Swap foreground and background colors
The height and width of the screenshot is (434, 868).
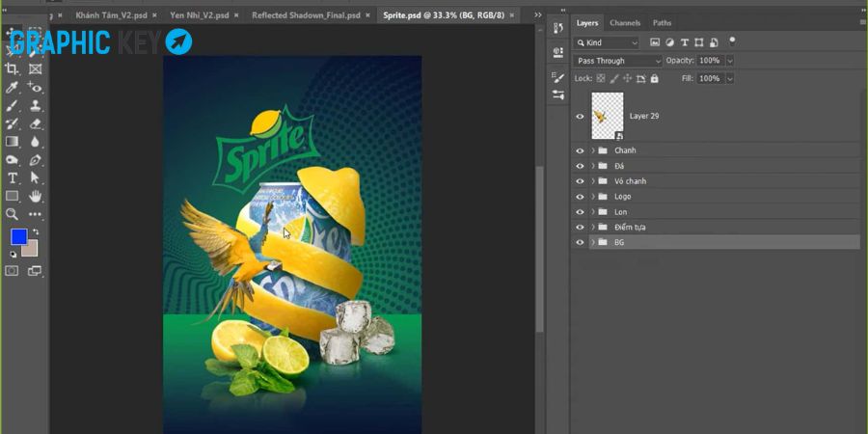pos(36,231)
